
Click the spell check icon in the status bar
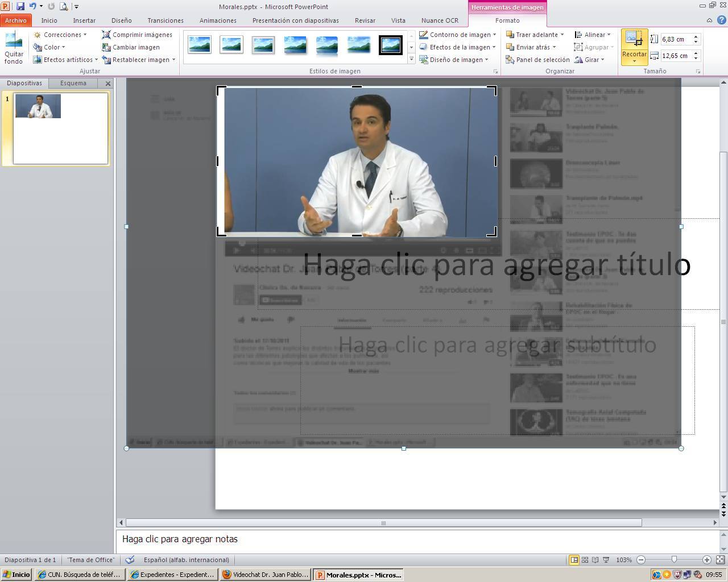(x=130, y=560)
